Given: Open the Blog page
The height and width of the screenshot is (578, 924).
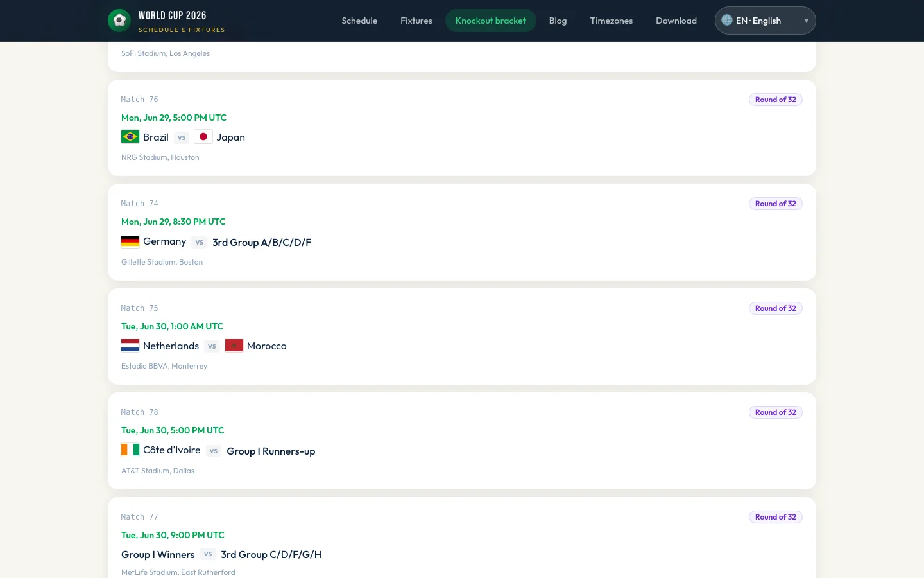Looking at the screenshot, I should pyautogui.click(x=558, y=21).
